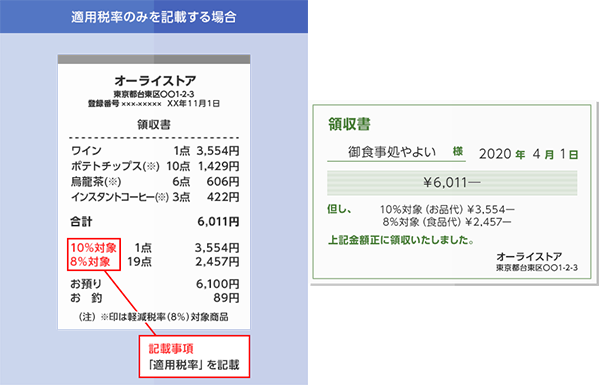Click the recipient name 御食事処やよい
This screenshot has width=600, height=385.
(x=392, y=152)
